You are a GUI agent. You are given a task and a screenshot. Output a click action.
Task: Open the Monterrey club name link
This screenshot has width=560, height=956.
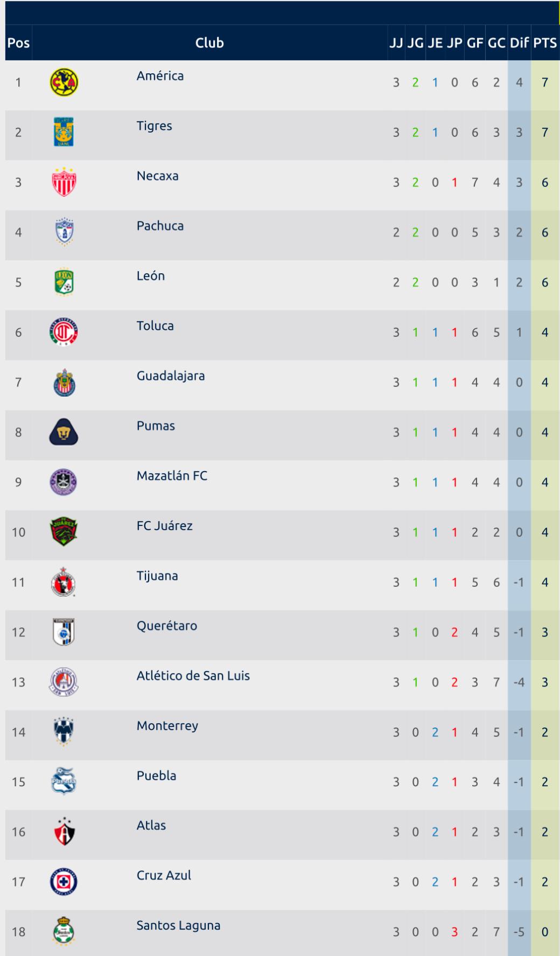pos(167,725)
